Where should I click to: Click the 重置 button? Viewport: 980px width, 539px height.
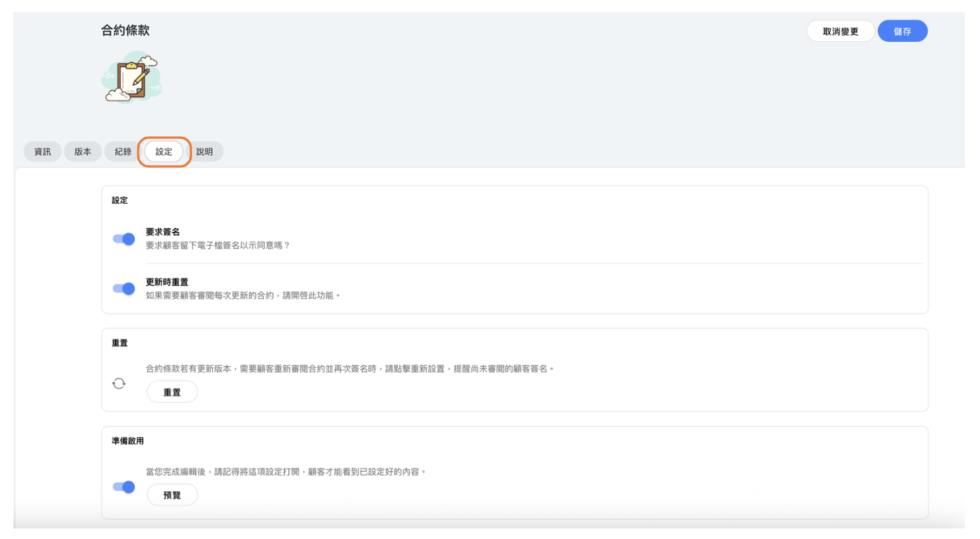click(x=172, y=392)
